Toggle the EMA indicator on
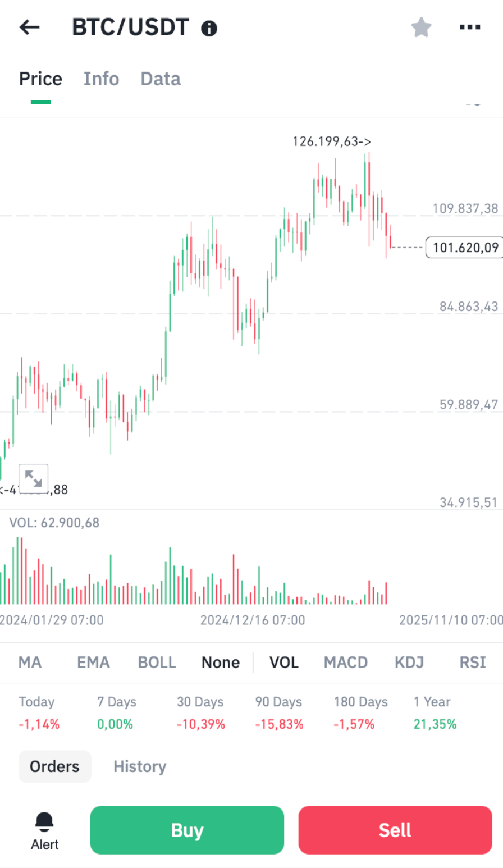 tap(93, 663)
